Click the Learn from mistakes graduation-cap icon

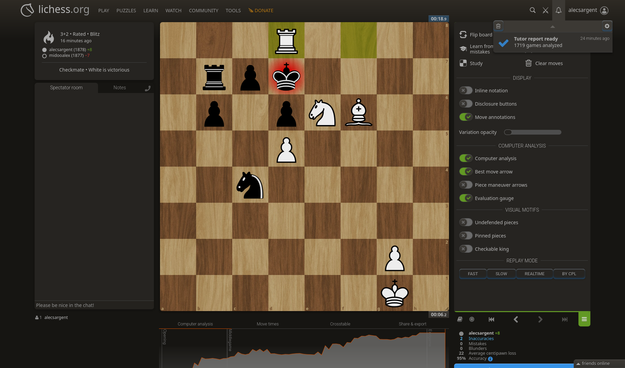pos(463,49)
